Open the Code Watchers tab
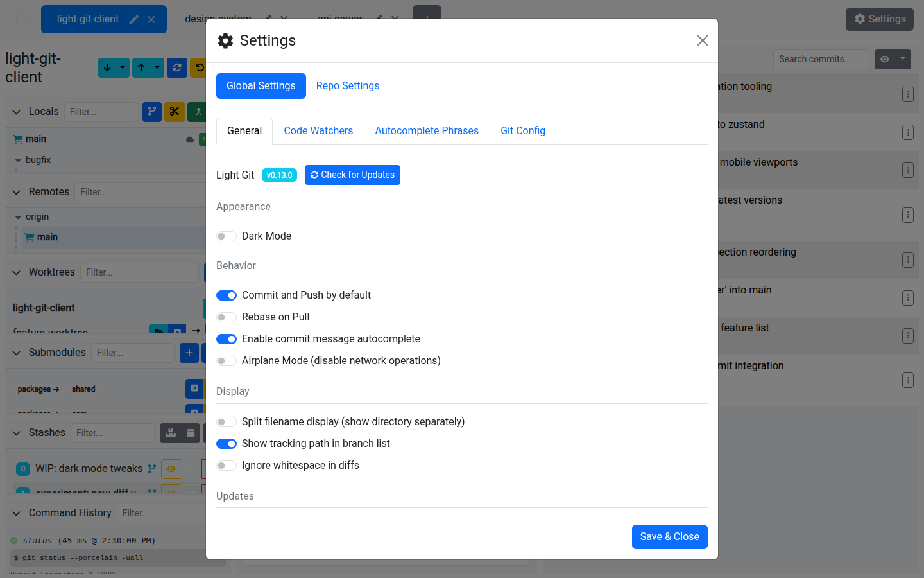This screenshot has height=578, width=924. (318, 130)
